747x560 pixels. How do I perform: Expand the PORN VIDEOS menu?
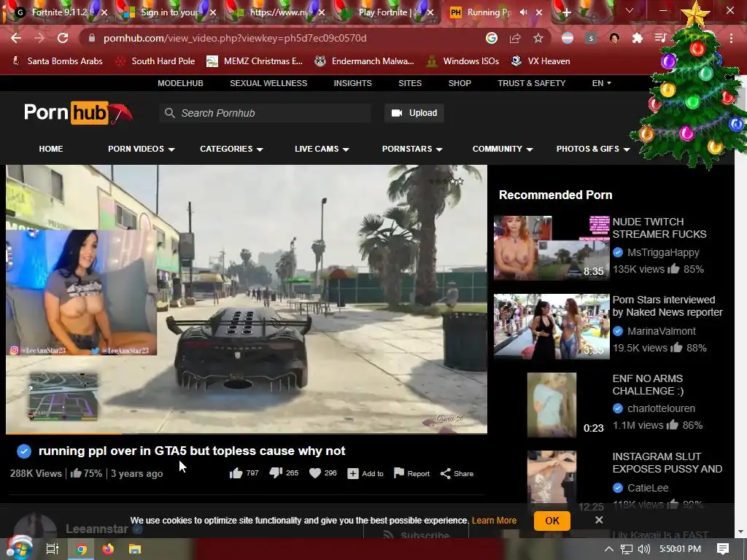coord(141,149)
